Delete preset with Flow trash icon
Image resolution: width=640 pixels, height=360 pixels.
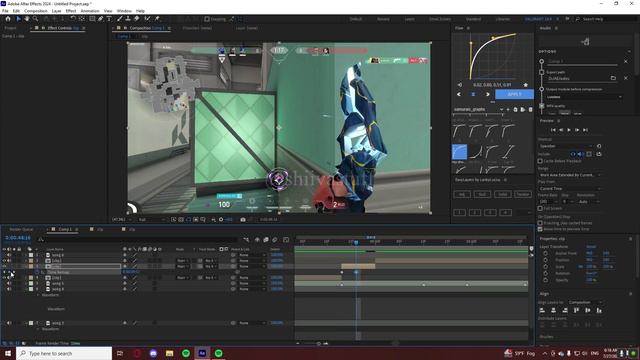coord(530,109)
